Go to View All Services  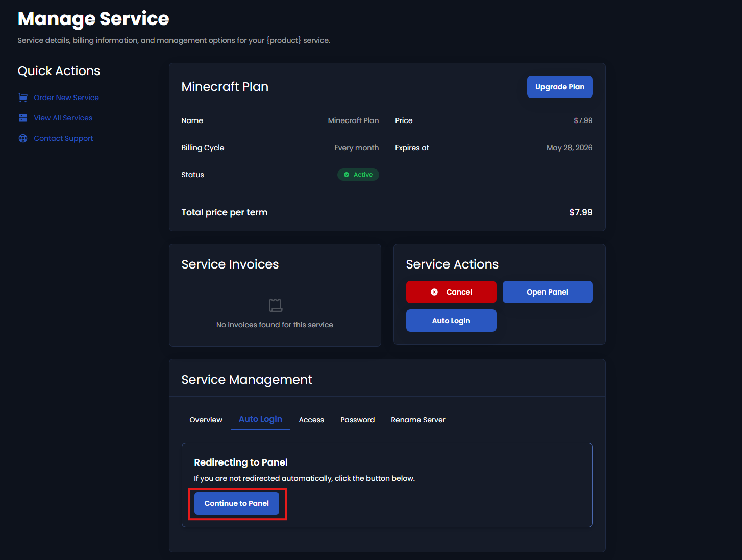tap(63, 118)
